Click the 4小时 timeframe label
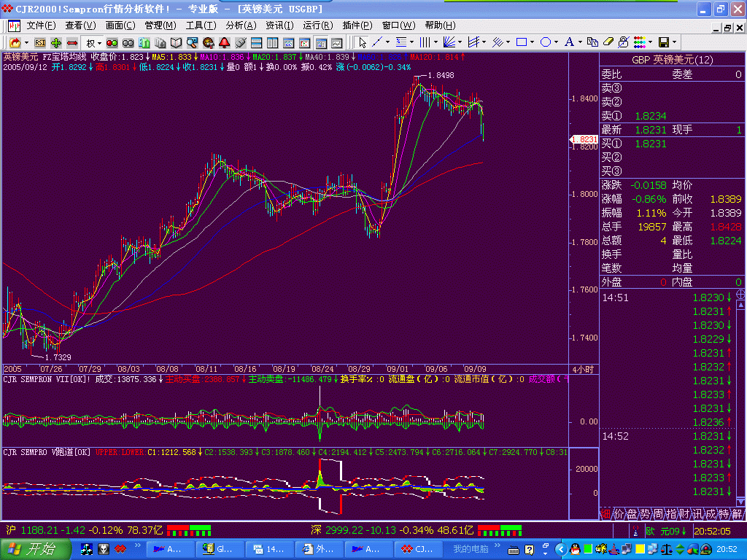This screenshot has width=747, height=560. click(583, 369)
